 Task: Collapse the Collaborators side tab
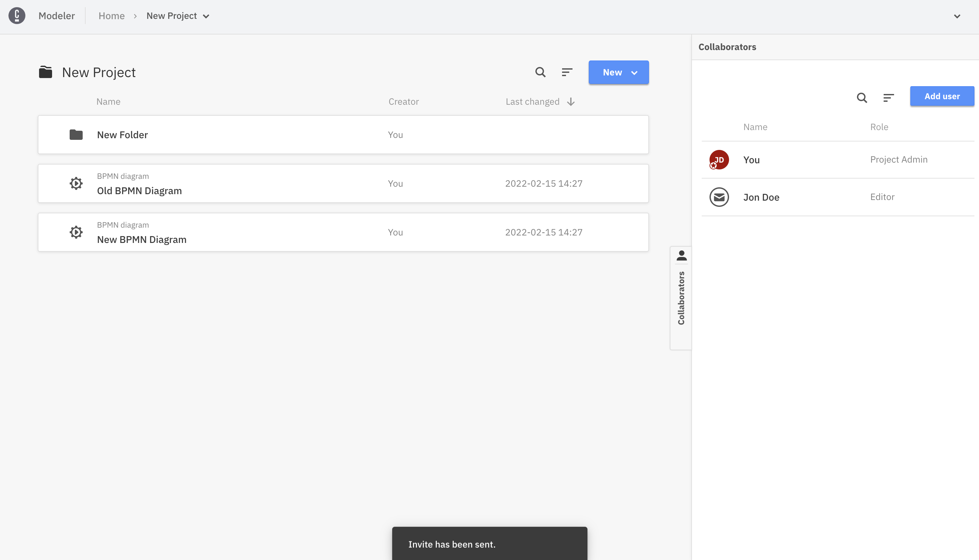[681, 298]
